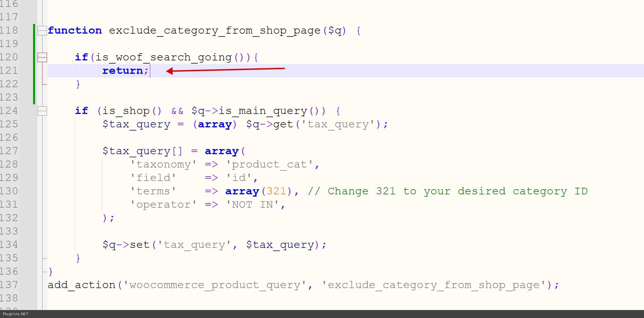Click the 'woocommerce_product_query' hook string
The height and width of the screenshot is (318, 644).
coord(214,285)
